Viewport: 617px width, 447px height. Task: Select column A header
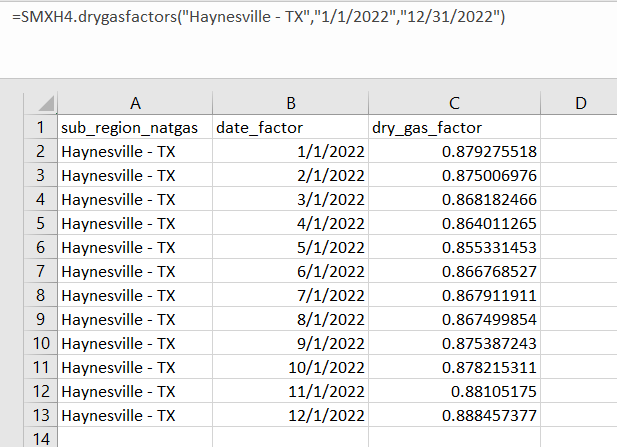[x=135, y=103]
